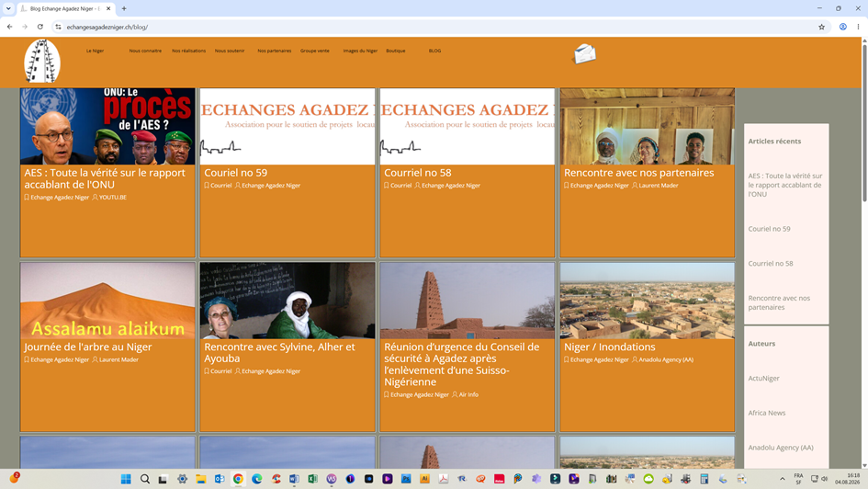868x489 pixels.
Task: Open the envelope contact icon in header
Action: click(584, 54)
